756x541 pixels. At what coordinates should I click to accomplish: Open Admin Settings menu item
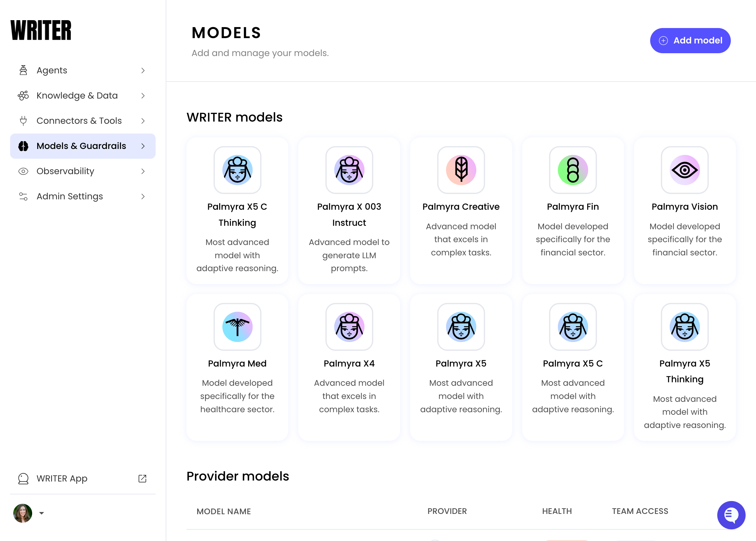70,196
